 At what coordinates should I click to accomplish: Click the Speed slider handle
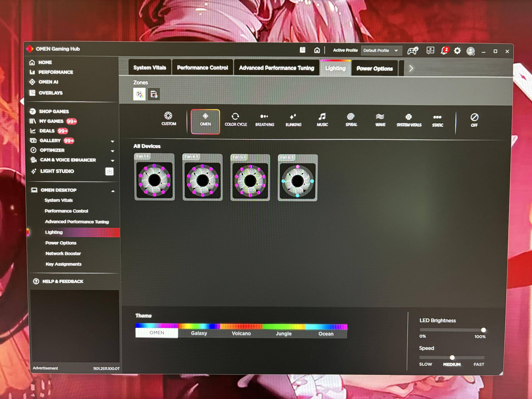pyautogui.click(x=452, y=358)
